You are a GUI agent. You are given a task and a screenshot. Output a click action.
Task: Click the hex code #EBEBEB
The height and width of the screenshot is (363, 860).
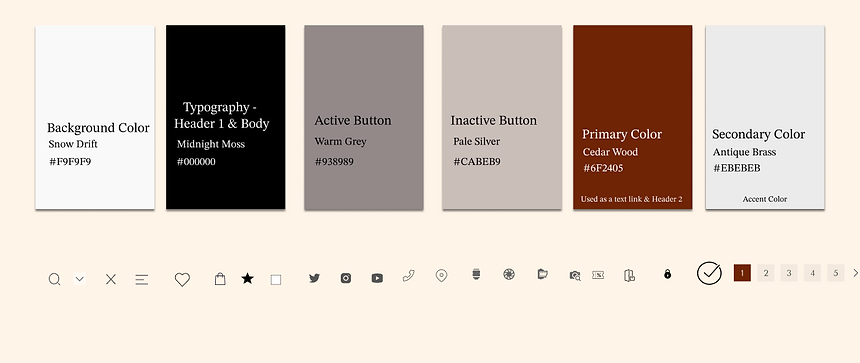(x=737, y=168)
